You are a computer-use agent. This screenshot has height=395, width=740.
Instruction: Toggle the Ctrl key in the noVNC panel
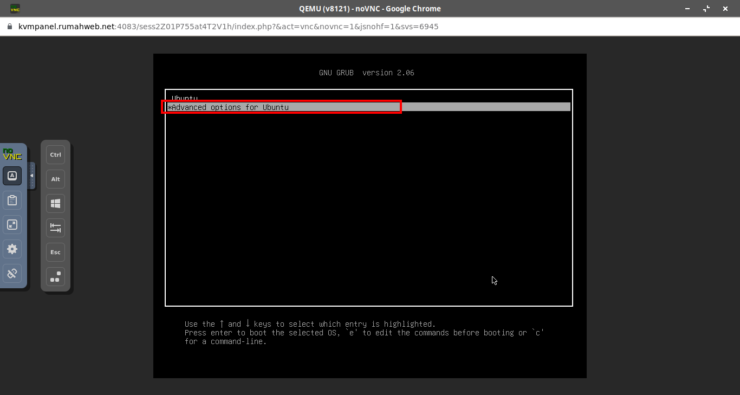pos(55,155)
